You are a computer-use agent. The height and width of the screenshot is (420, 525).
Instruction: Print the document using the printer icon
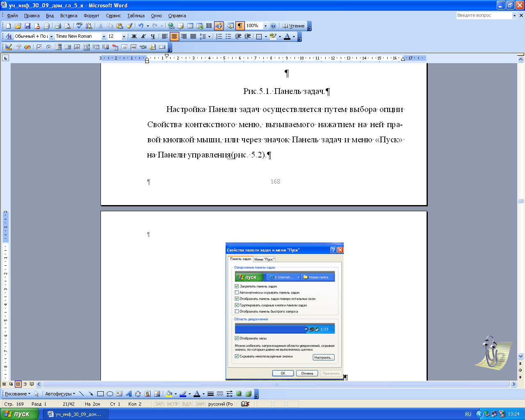pyautogui.click(x=58, y=26)
